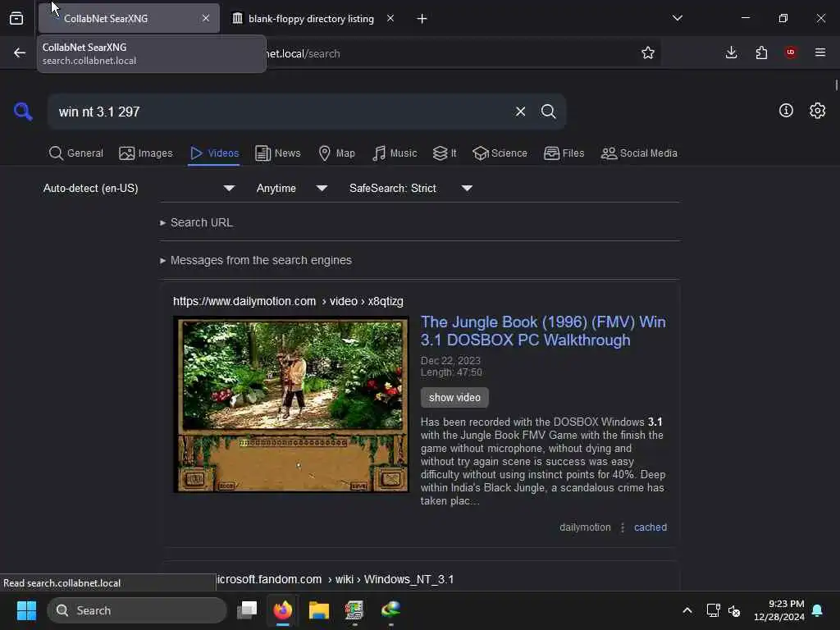This screenshot has height=630, width=840.
Task: Open the News search category
Action: point(277,153)
